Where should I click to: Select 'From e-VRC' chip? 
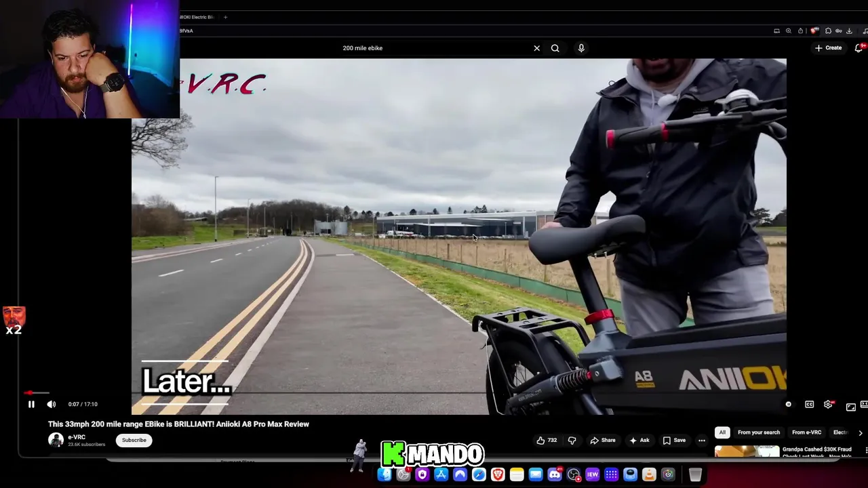tap(806, 432)
